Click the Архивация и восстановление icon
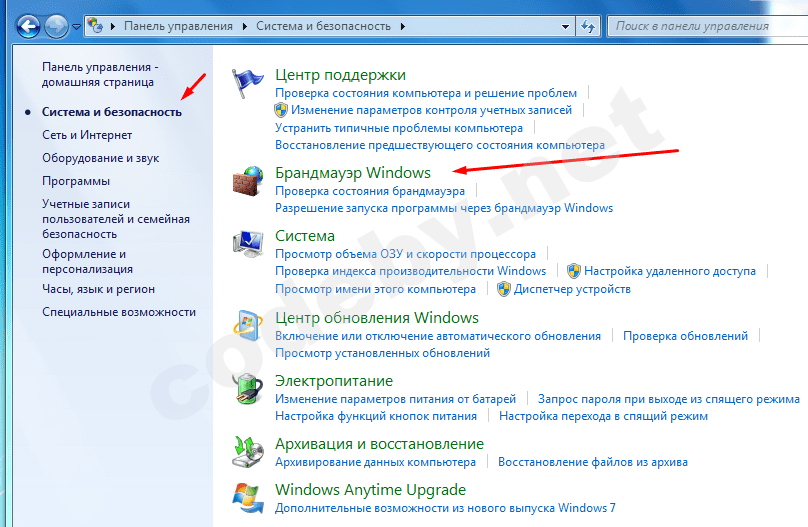 (x=247, y=452)
